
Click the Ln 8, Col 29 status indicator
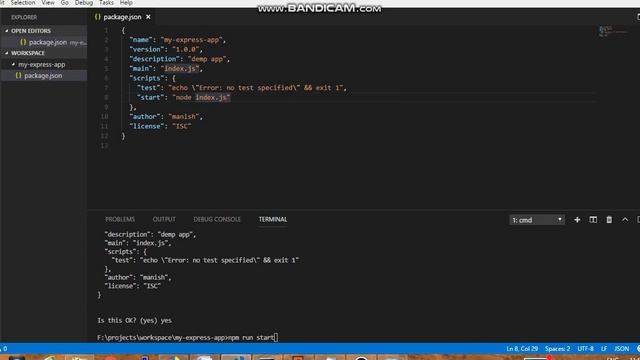click(522, 349)
